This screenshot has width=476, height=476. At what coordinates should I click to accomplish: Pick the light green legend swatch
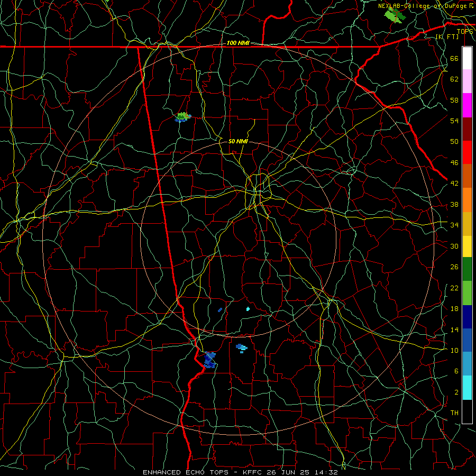click(x=467, y=293)
